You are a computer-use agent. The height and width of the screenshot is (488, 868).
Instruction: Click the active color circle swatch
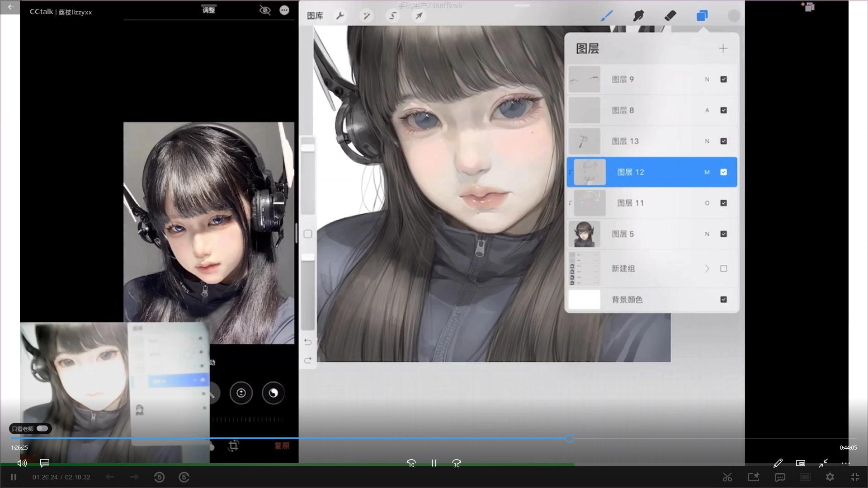[x=734, y=16]
